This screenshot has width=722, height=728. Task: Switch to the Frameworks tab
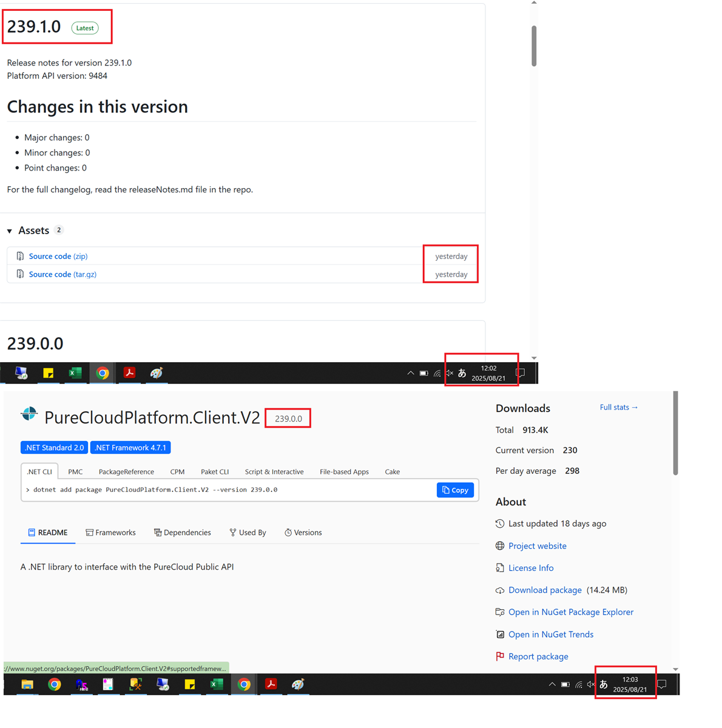tap(111, 533)
